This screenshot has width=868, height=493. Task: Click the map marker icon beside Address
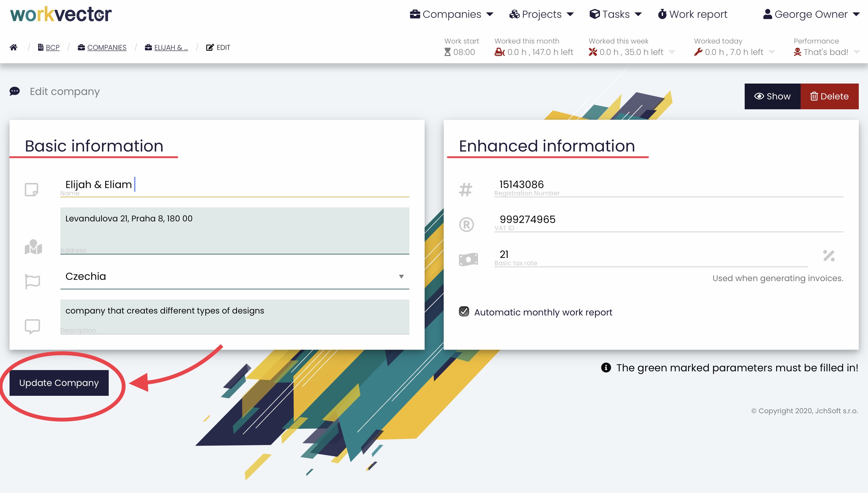pos(33,247)
